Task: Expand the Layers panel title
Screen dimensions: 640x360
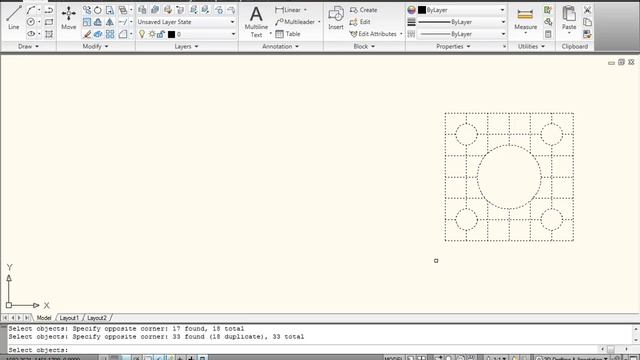Action: [186, 47]
